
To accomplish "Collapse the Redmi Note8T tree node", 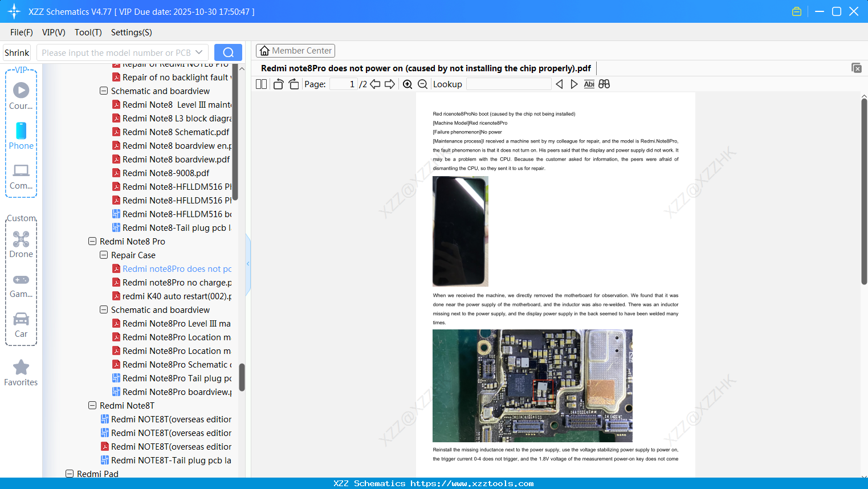I will pos(92,406).
